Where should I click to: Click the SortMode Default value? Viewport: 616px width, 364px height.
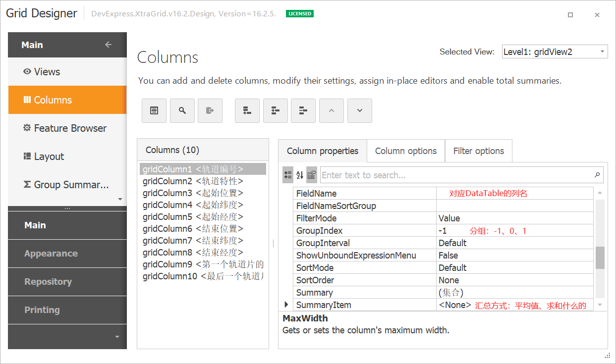[x=452, y=268]
